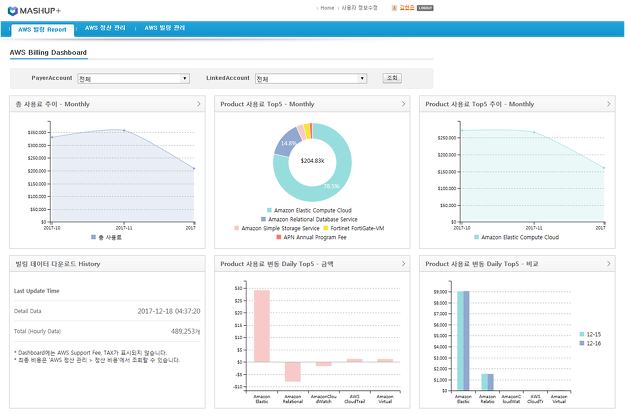Click the Logout button
Viewport: 625px width, 414px height.
(425, 8)
